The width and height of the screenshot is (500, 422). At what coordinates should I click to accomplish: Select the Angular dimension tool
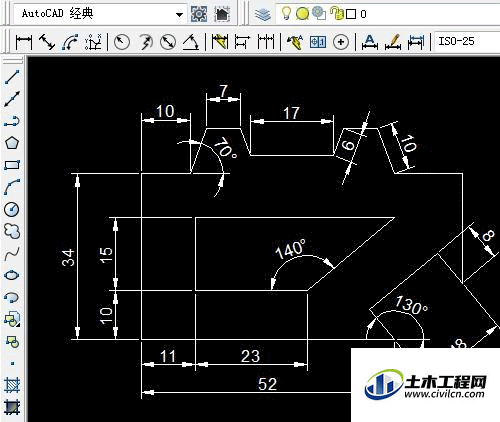point(191,42)
